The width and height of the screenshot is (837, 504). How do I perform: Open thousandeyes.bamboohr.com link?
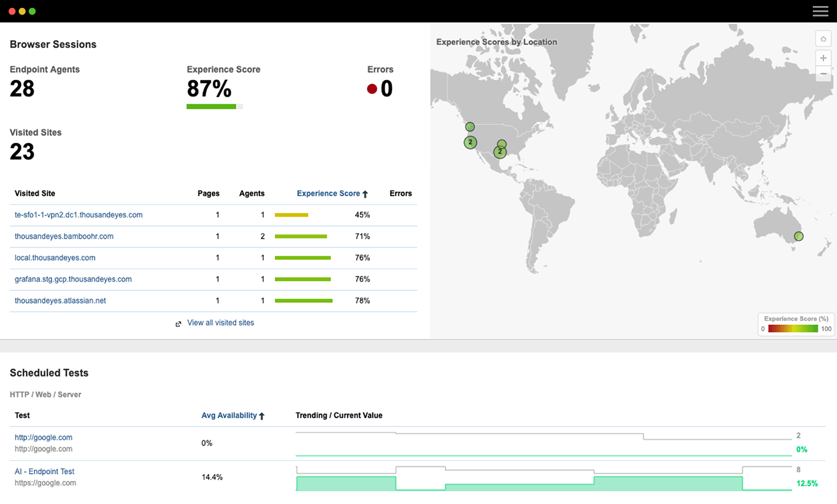[x=64, y=236]
